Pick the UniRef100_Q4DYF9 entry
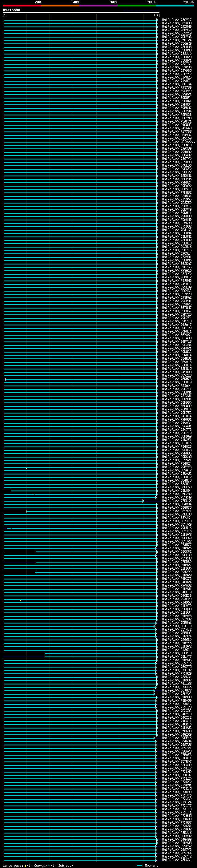 [x=177, y=714]
